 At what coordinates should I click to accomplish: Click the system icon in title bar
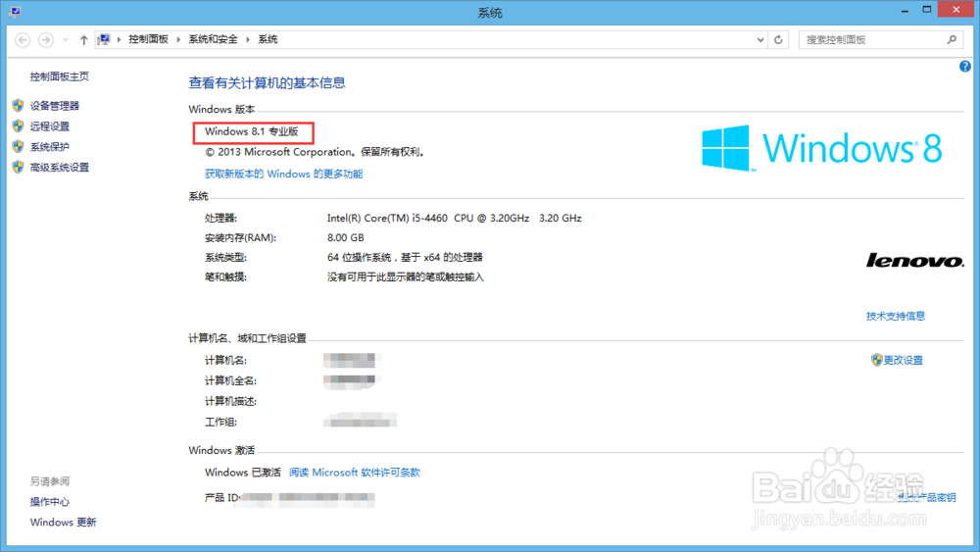(15, 11)
